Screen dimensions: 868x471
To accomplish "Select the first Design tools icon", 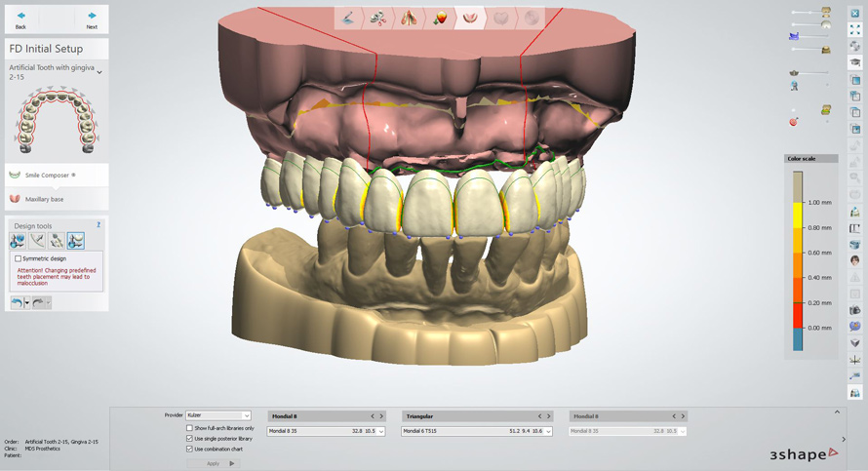I will coord(18,240).
